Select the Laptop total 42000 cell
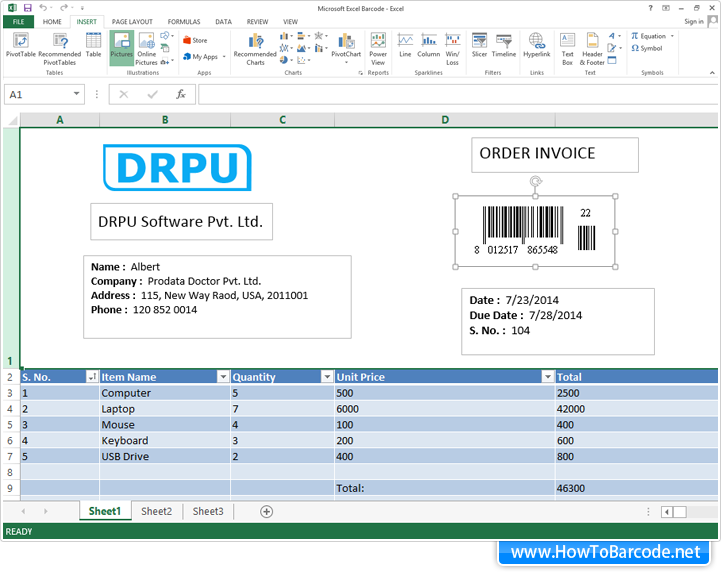Viewport: 721px width, 572px height. pyautogui.click(x=636, y=409)
